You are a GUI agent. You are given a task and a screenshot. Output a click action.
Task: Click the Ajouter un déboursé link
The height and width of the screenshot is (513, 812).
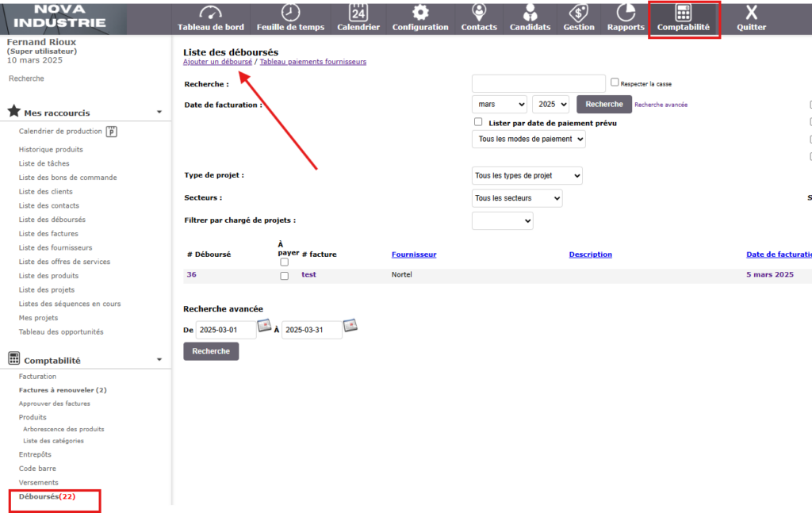coord(217,62)
